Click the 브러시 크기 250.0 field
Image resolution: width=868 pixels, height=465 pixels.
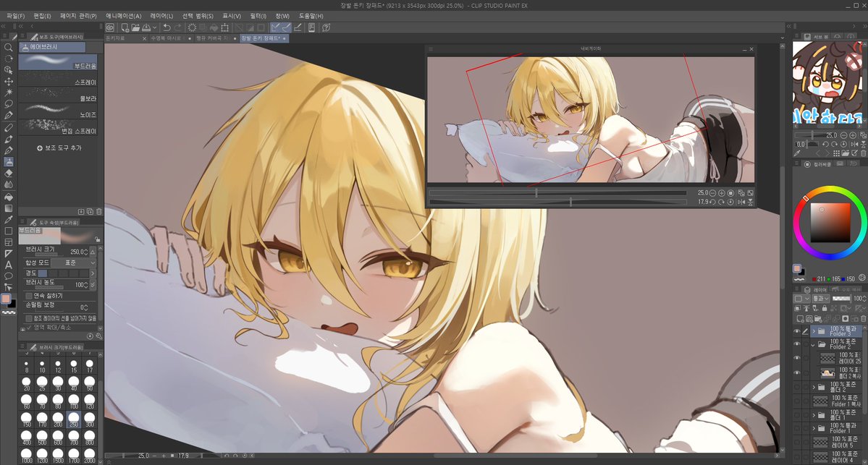tap(79, 252)
